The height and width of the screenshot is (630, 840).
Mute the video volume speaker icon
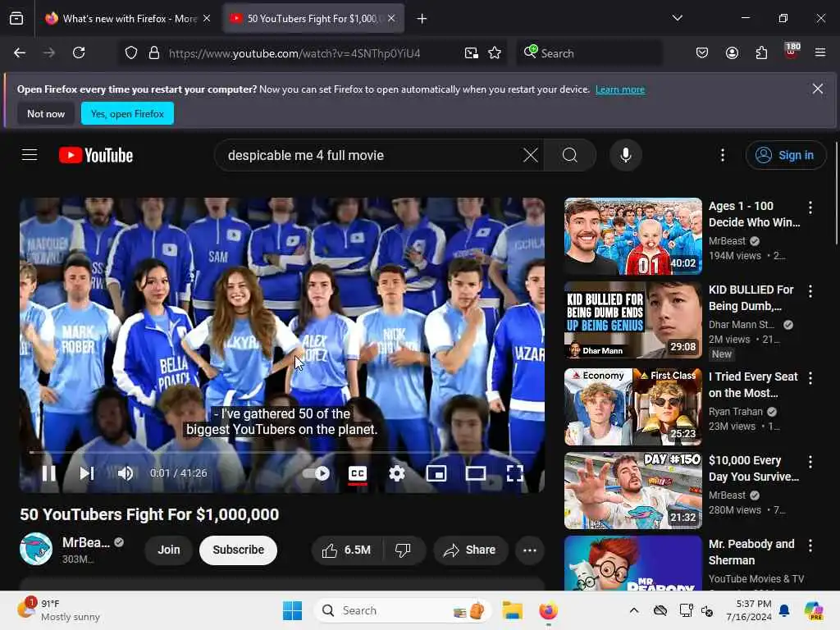(125, 473)
